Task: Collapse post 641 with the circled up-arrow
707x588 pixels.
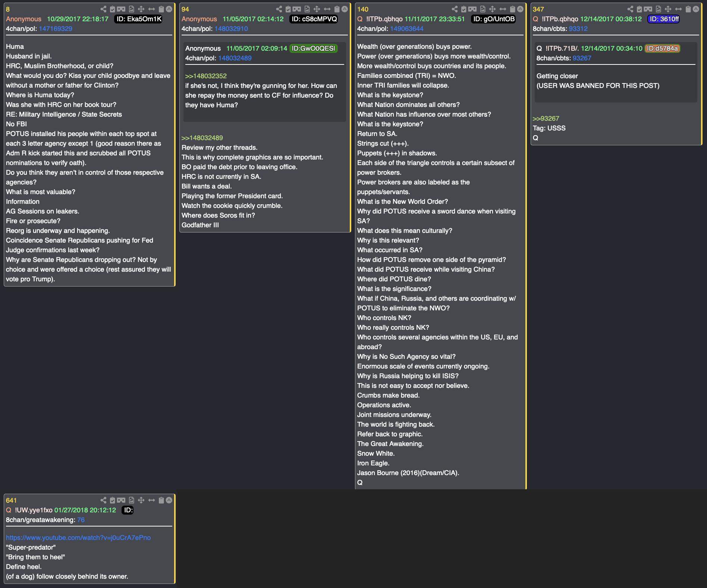Action: click(x=169, y=500)
